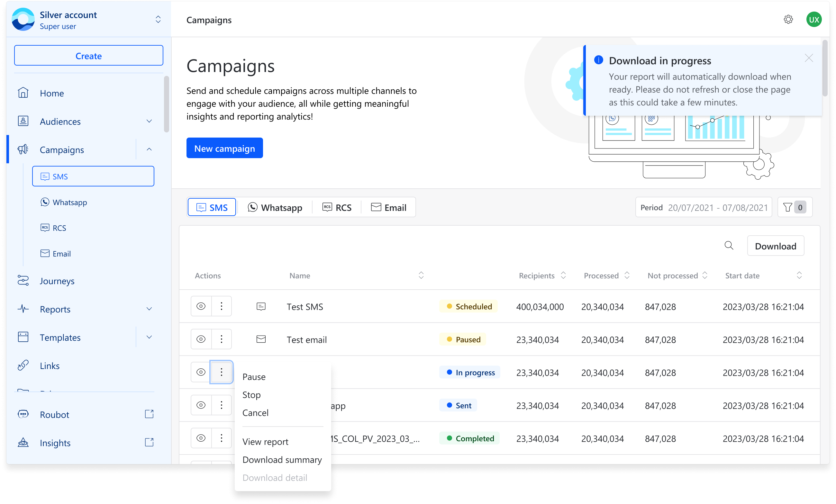Screen dimensions: 836x504
Task: Switch to the Whatsapp channel tab
Action: click(x=275, y=207)
